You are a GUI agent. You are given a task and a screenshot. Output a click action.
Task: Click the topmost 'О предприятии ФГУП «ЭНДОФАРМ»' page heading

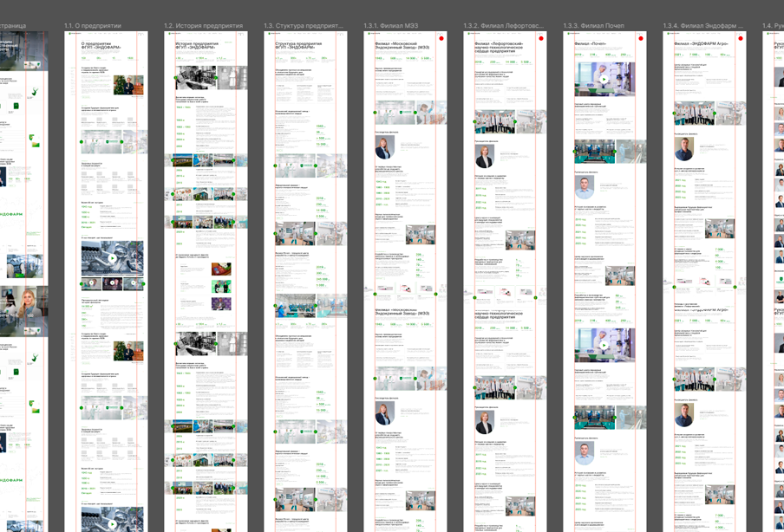click(x=101, y=45)
